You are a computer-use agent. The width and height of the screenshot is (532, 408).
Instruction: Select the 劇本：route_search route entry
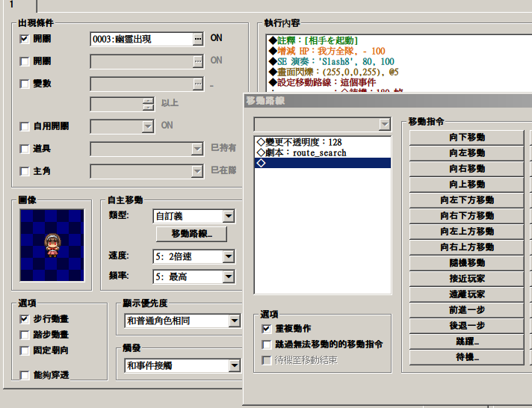point(323,152)
